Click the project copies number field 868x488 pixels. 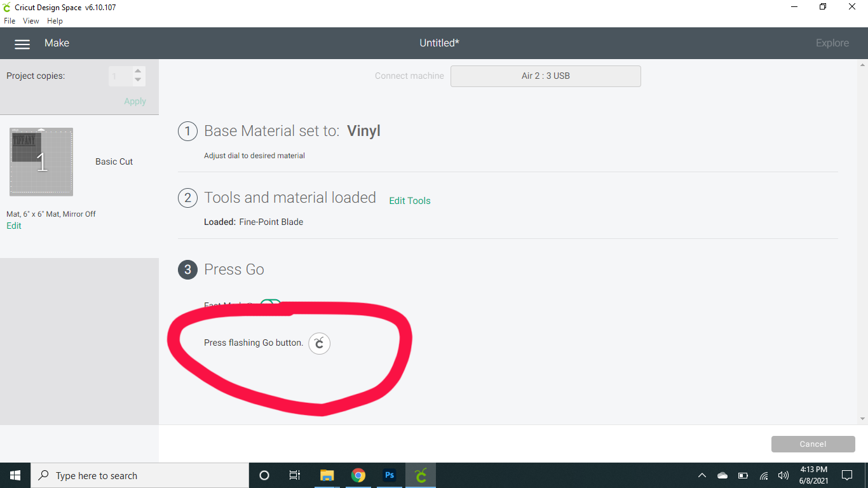121,76
